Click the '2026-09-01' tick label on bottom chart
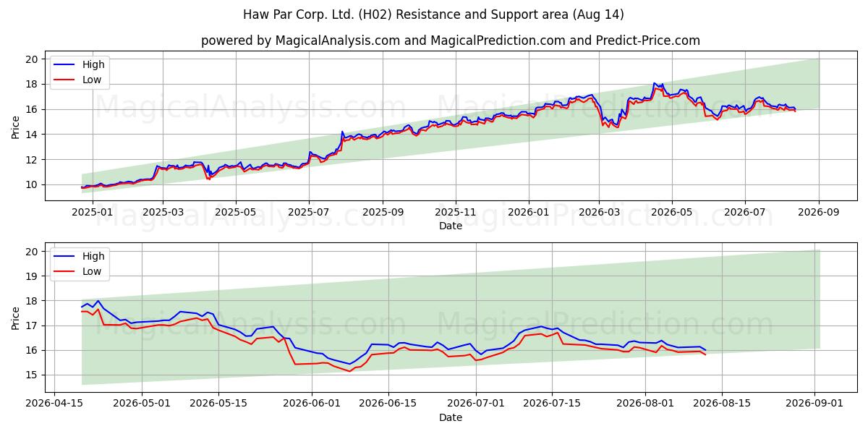This screenshot has width=868, height=434. click(x=815, y=404)
